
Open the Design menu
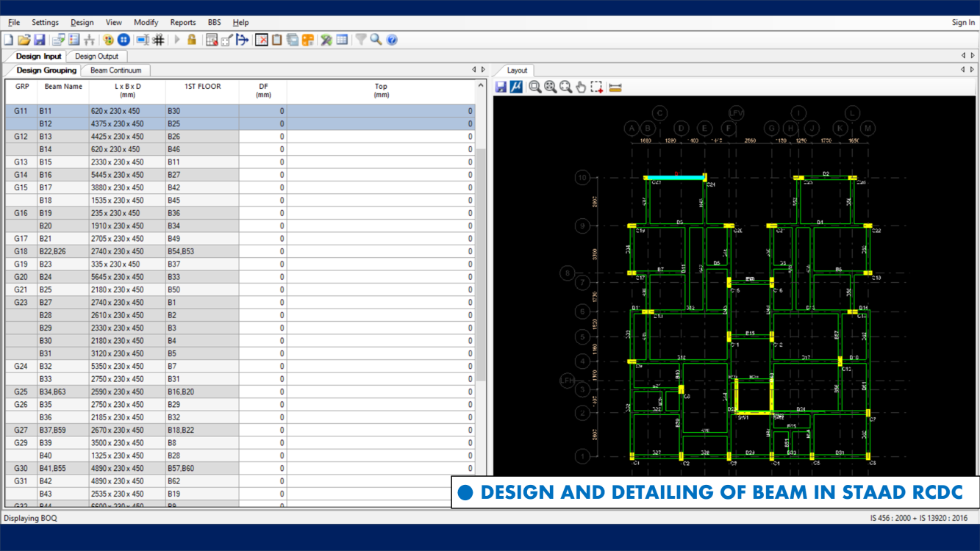pos(82,22)
